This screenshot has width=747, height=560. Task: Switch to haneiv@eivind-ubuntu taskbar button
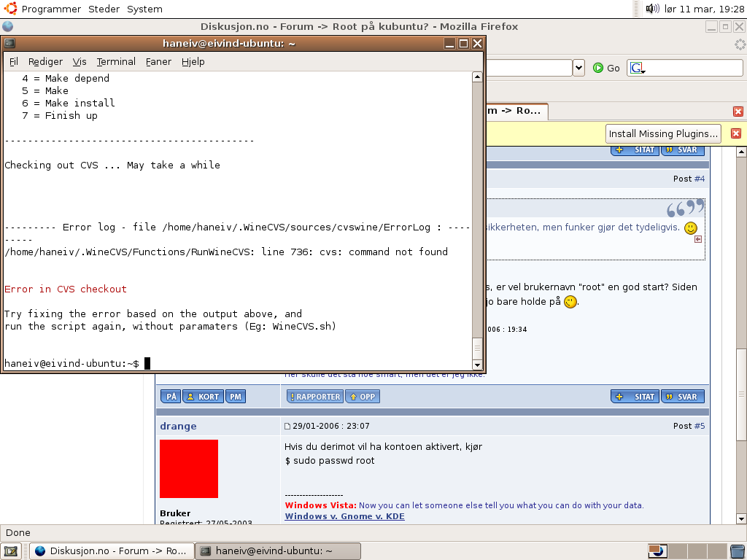coord(278,551)
